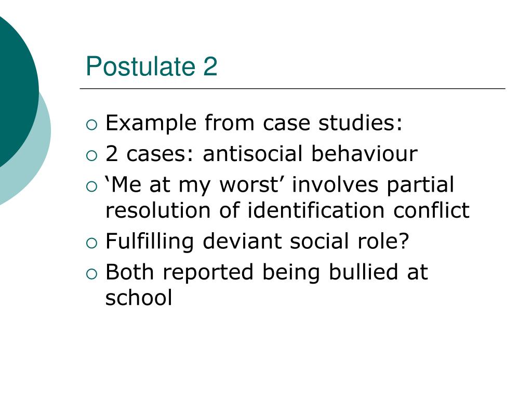Click the word 'partial' in third bullet

[x=420, y=185]
